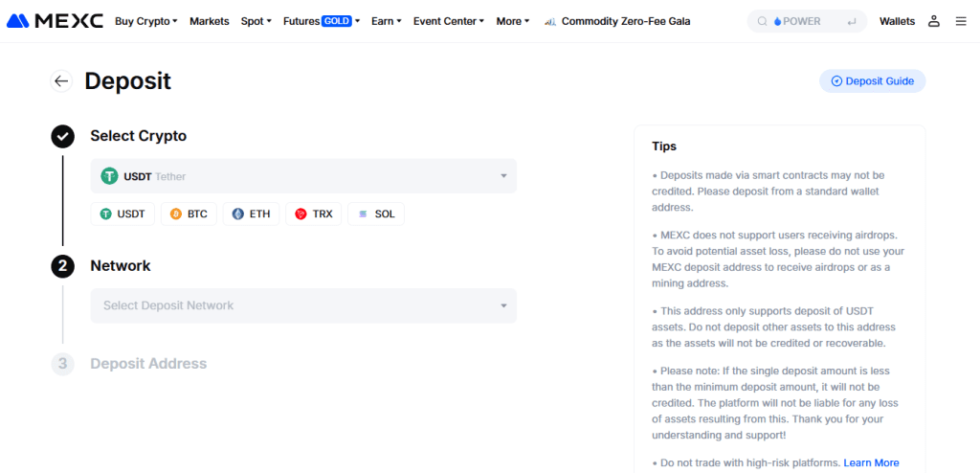Go to Markets page
Image resolution: width=980 pixels, height=473 pixels.
point(210,21)
